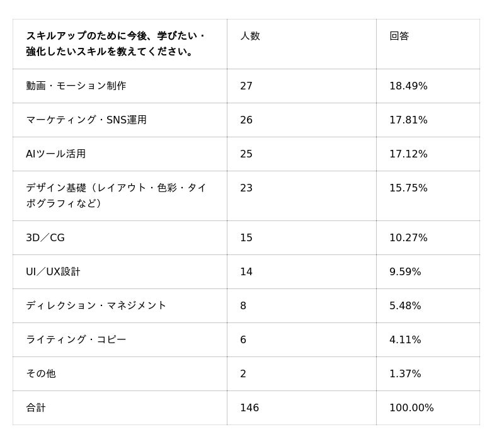Click the 回答 column header
Viewport: 504px width, 444px height.
(399, 37)
